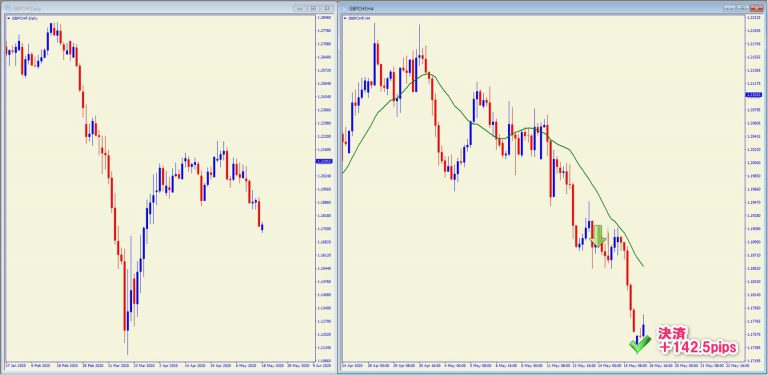Open the GBPCHF Daily window system icon
Screen dimensions: 768x375
[7, 8]
